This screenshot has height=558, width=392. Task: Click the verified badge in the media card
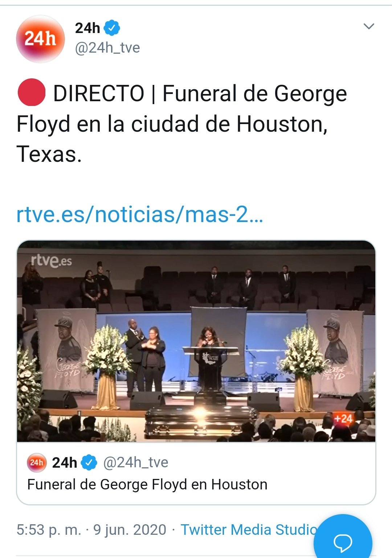pyautogui.click(x=89, y=463)
